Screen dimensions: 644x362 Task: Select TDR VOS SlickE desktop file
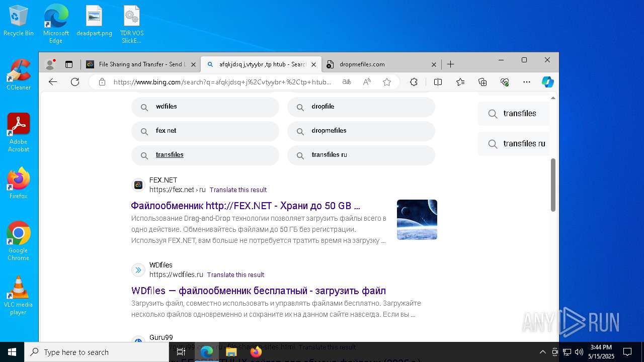(132, 25)
